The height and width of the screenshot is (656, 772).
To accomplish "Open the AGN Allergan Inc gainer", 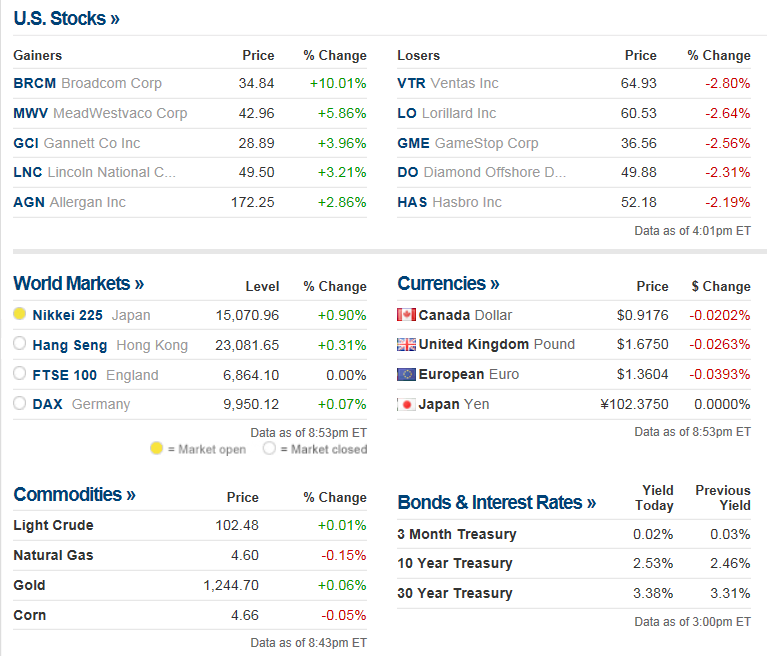I will tap(69, 202).
